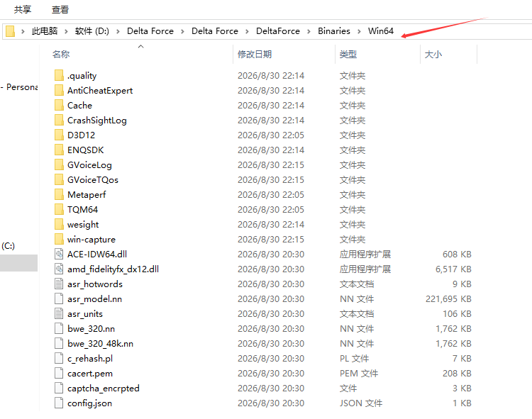532x419 pixels.
Task: Open the chevron dropdown after Binaries
Action: click(x=359, y=31)
